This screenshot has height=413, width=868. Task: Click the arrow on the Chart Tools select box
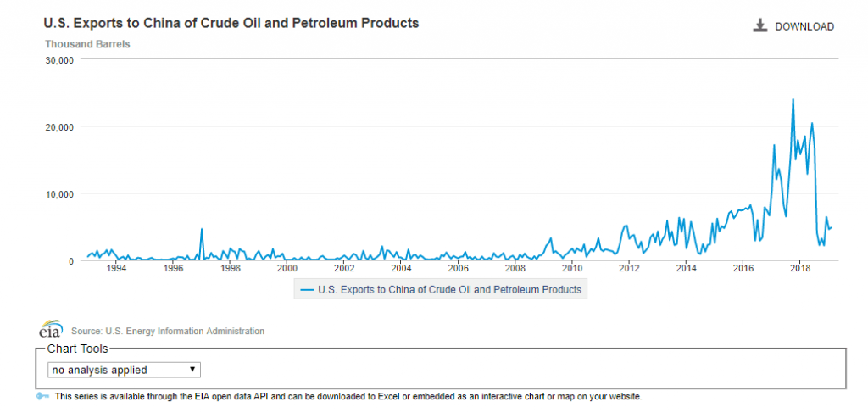[x=193, y=370]
